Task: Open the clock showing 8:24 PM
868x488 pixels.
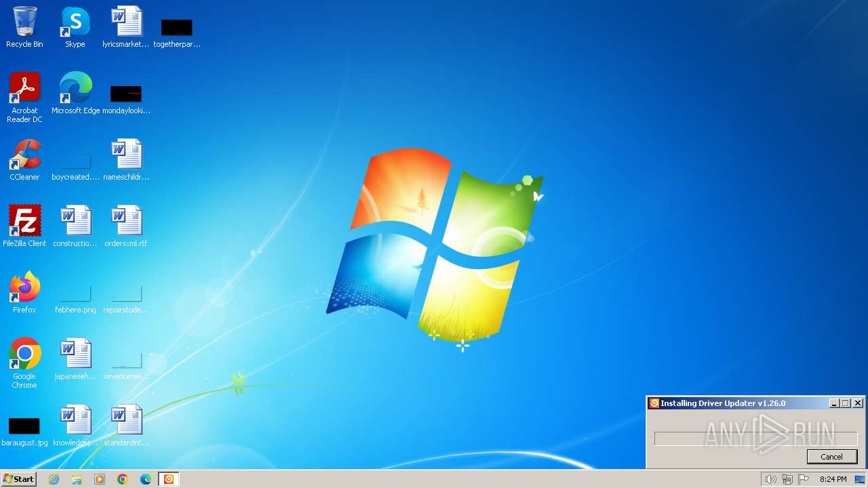Action: click(x=833, y=479)
